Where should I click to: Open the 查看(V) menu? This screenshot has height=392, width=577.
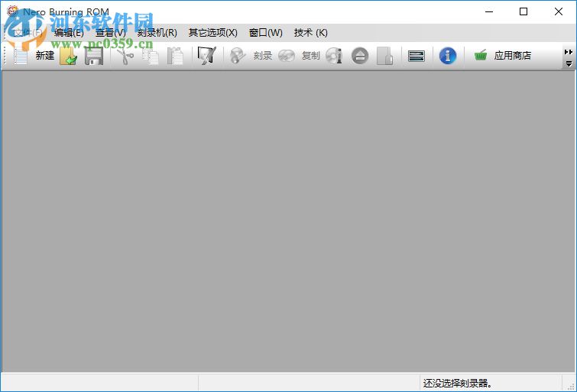[110, 33]
